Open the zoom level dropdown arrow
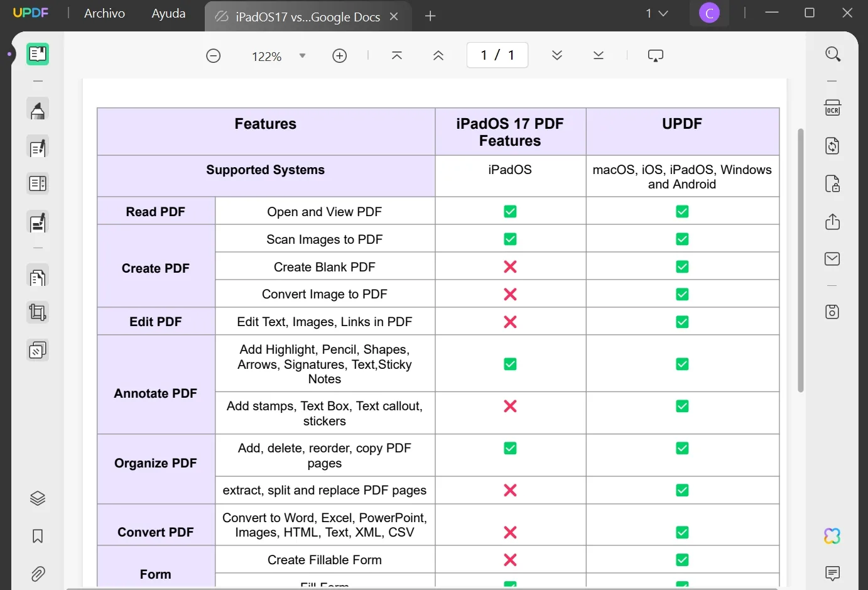This screenshot has width=868, height=590. point(302,56)
